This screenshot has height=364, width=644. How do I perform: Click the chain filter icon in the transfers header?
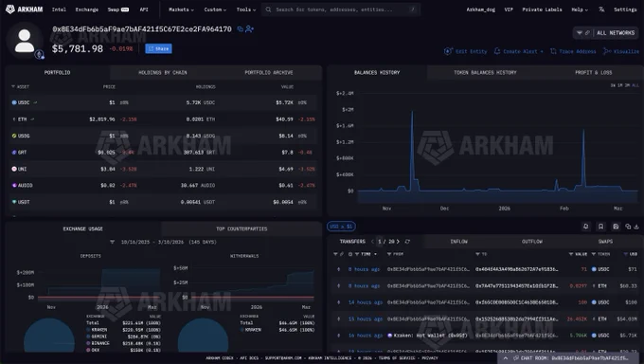[x=335, y=254]
